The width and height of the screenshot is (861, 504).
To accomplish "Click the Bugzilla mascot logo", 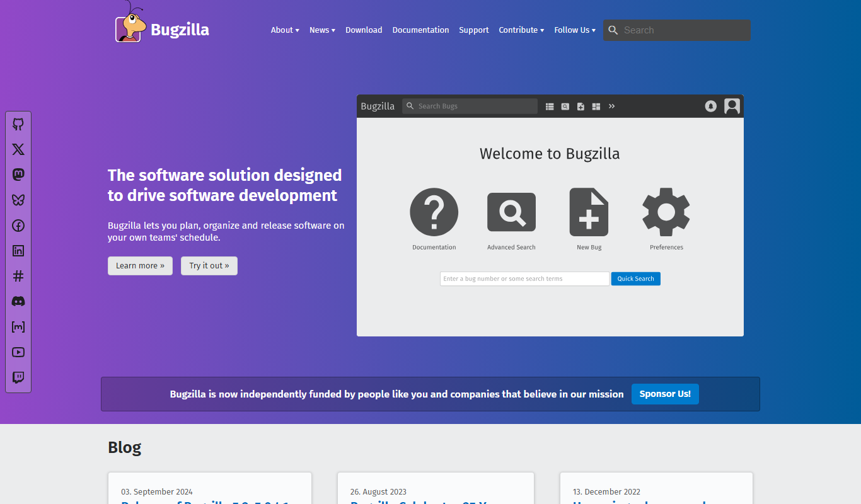I will tap(130, 23).
